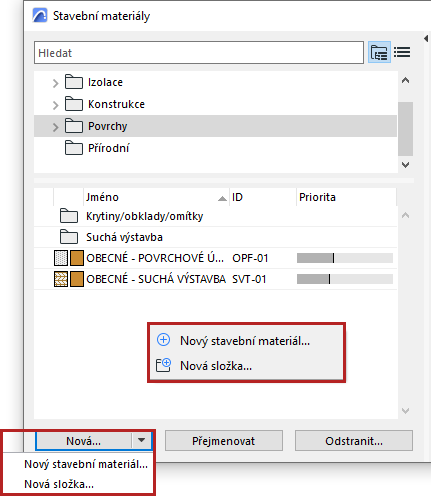Select the Povrchy tree row
431x496 pixels.
click(215, 126)
